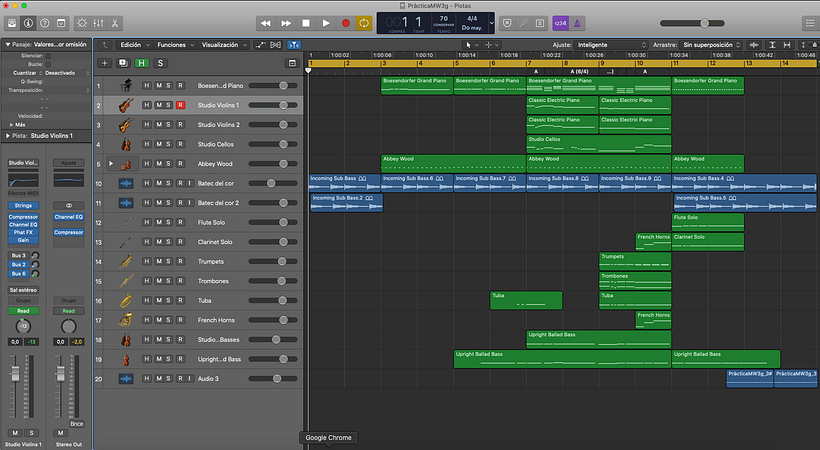The height and width of the screenshot is (450, 820).
Task: Adjust the Batec del cor volume slider
Action: [272, 183]
